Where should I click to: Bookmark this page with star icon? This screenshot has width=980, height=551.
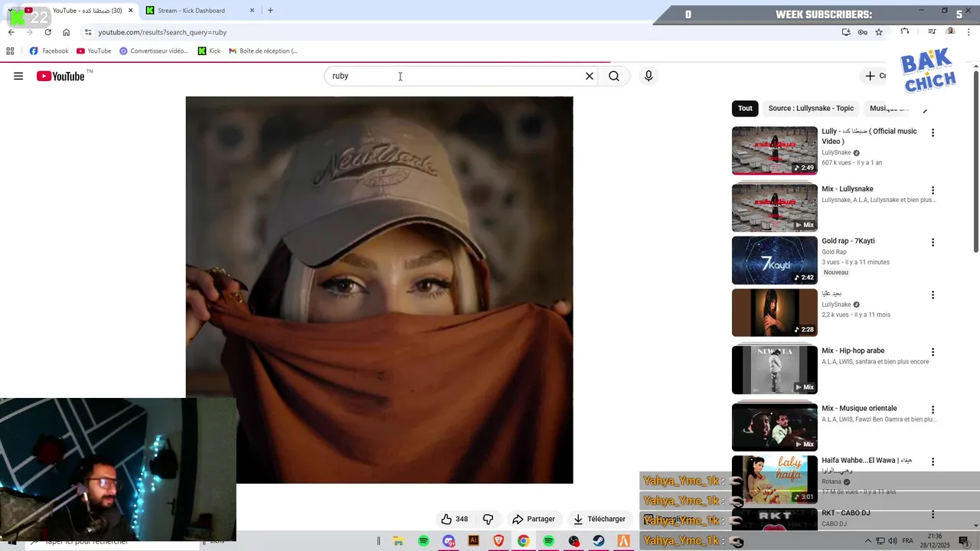click(879, 32)
